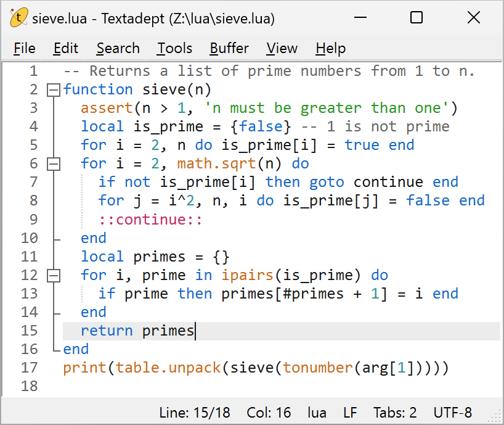504x425 pixels.
Task: Click the LF line ending indicator
Action: 350,412
